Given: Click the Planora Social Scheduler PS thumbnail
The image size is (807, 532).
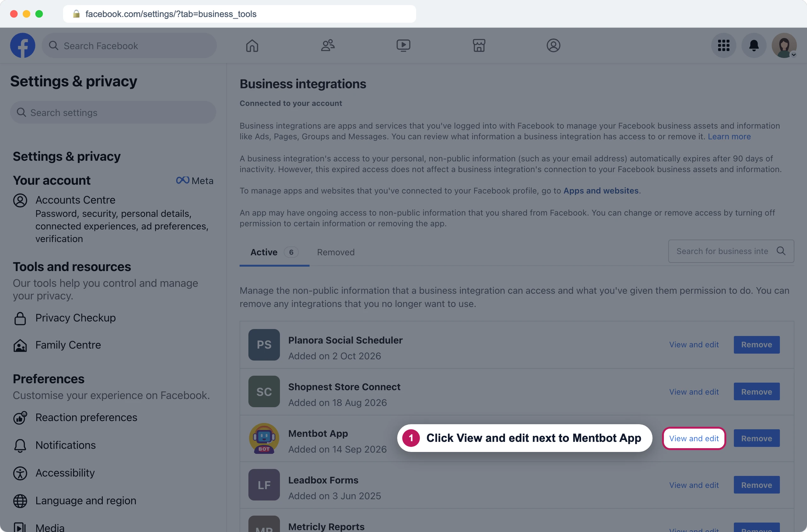Looking at the screenshot, I should [x=264, y=345].
